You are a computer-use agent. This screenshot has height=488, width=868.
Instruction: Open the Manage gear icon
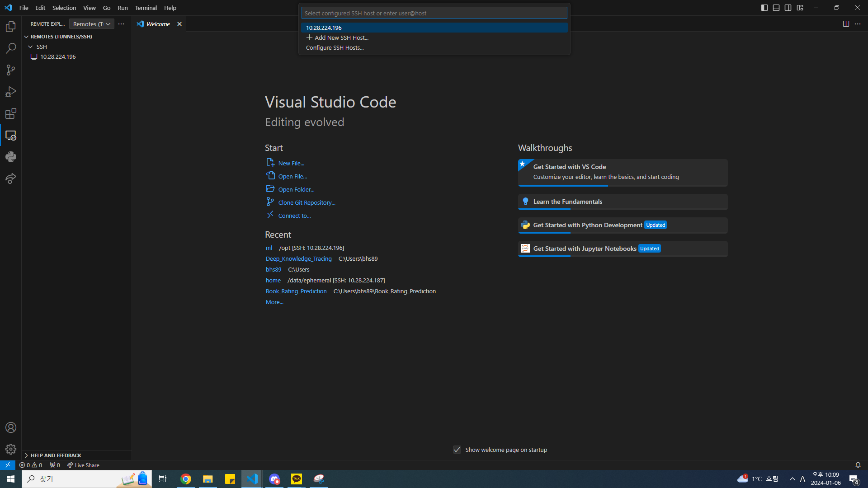click(x=11, y=449)
